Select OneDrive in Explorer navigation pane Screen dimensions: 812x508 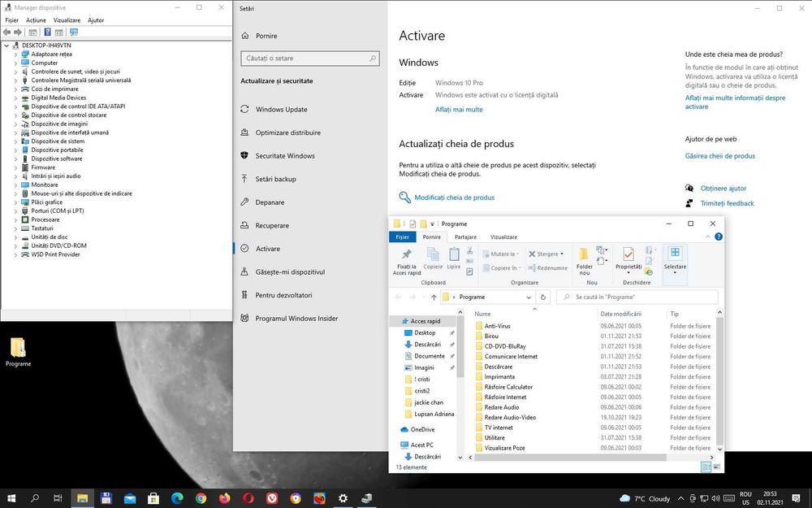pyautogui.click(x=422, y=430)
